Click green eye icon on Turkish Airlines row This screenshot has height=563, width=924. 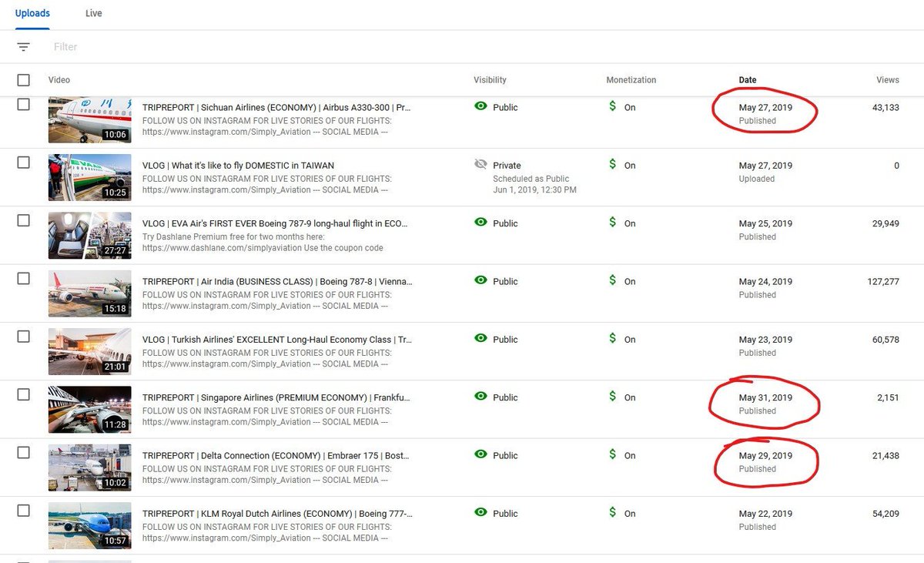click(x=481, y=338)
